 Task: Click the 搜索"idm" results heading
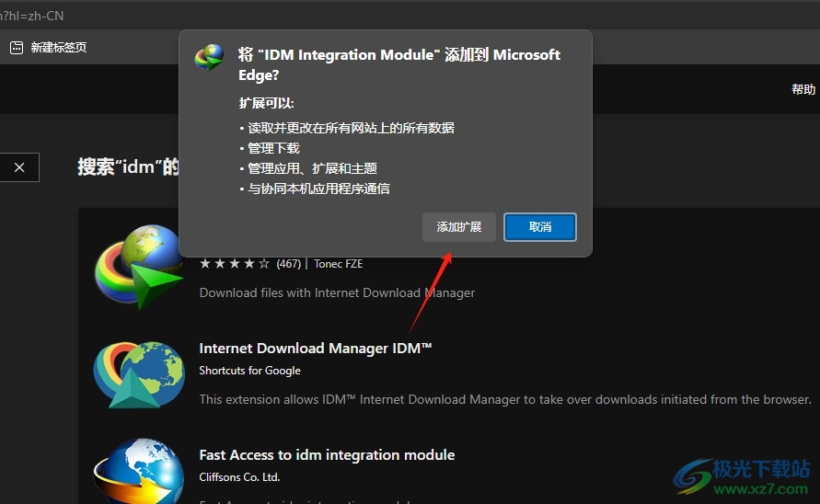click(128, 167)
